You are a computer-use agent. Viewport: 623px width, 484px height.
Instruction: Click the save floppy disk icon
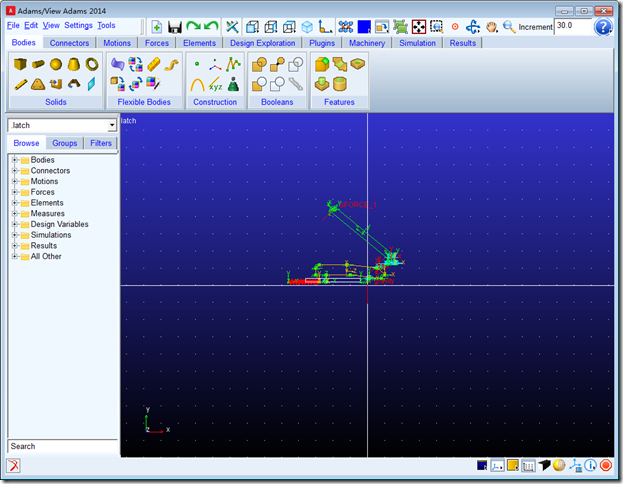[175, 27]
